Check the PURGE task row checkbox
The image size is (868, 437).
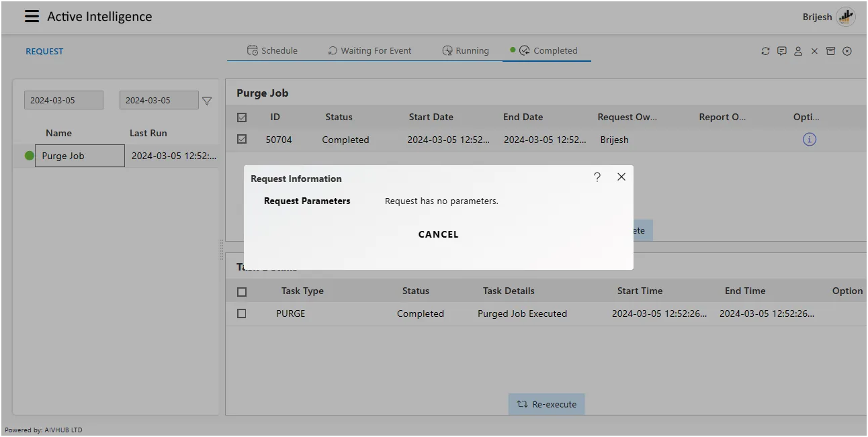pos(242,313)
